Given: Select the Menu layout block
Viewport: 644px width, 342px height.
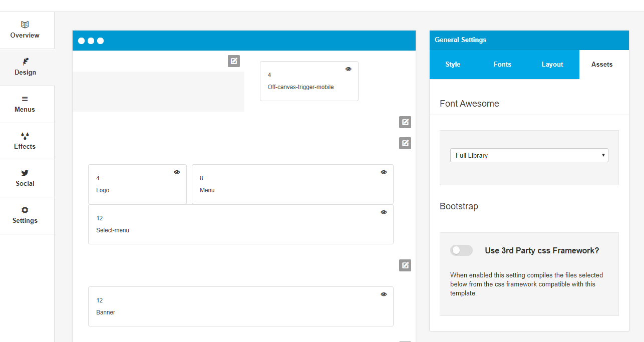Looking at the screenshot, I should (292, 184).
